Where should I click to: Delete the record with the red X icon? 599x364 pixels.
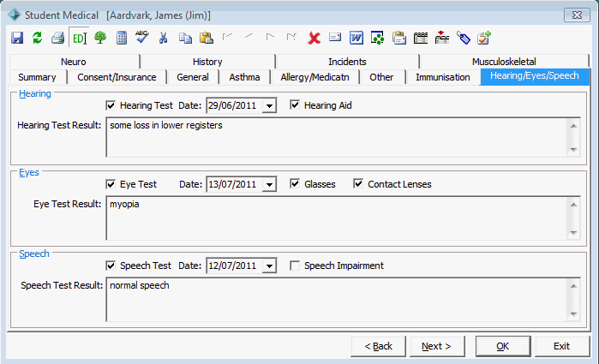(x=314, y=38)
